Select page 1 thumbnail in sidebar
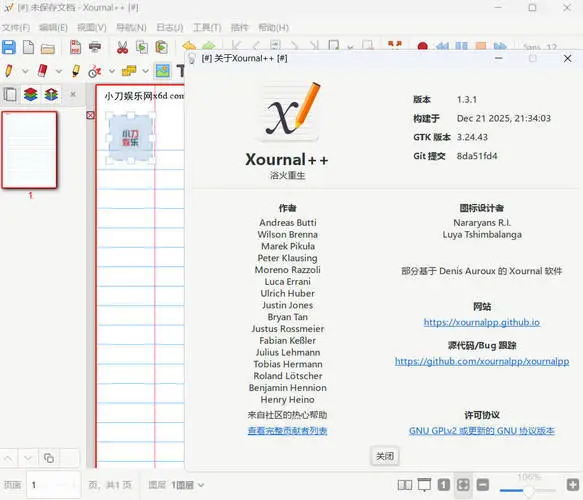This screenshot has height=500, width=583. pyautogui.click(x=29, y=150)
